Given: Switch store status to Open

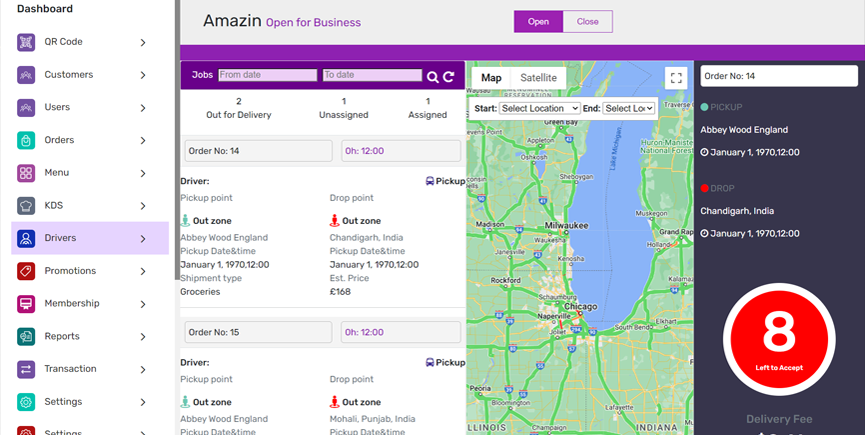Looking at the screenshot, I should [x=538, y=22].
